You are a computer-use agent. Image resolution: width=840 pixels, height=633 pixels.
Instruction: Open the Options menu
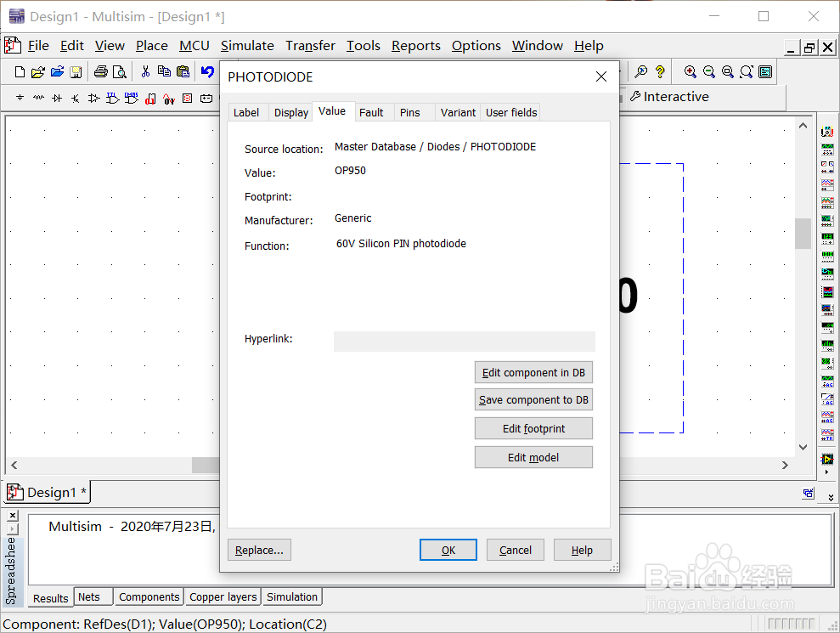[x=476, y=46]
